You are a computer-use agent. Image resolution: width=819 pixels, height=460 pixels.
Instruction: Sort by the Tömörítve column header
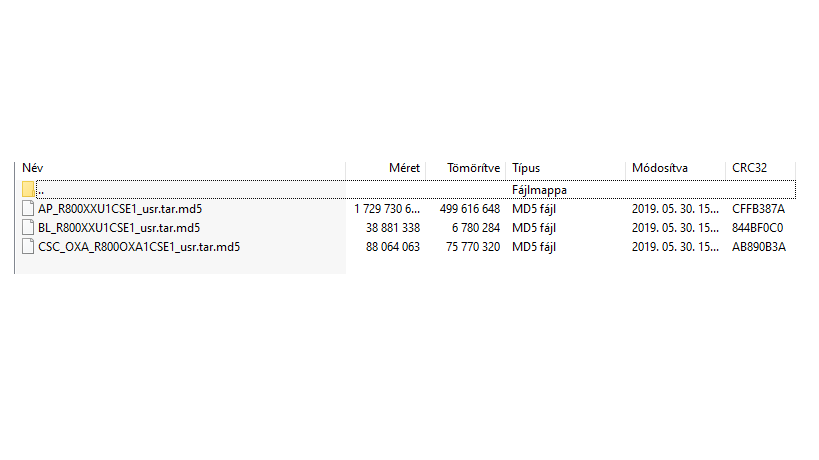click(473, 168)
